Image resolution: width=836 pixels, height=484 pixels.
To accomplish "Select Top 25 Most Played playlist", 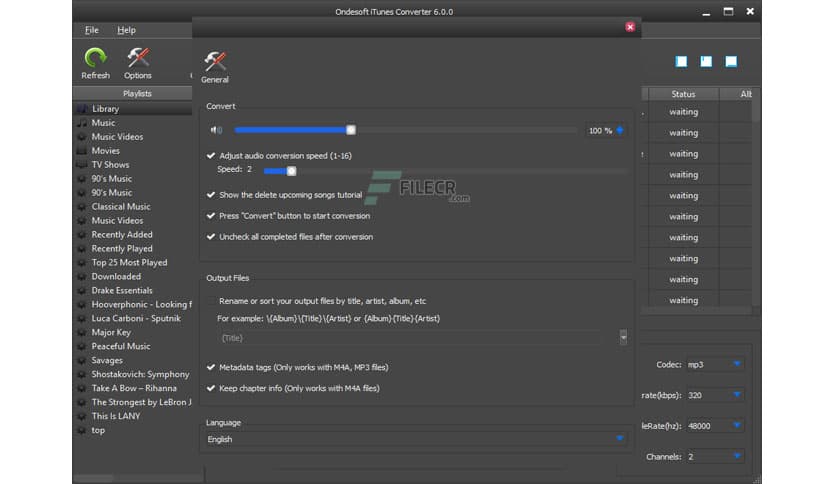I will point(132,262).
